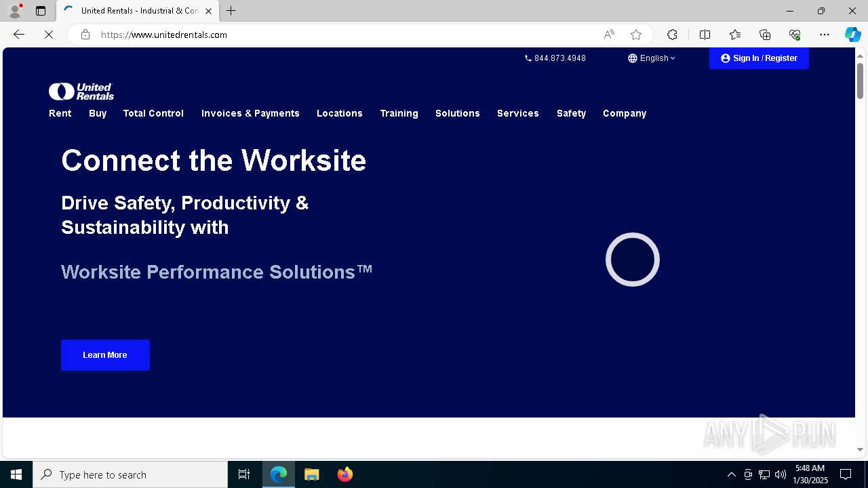Open the Collections icon
Image resolution: width=868 pixels, height=488 pixels.
tap(765, 35)
